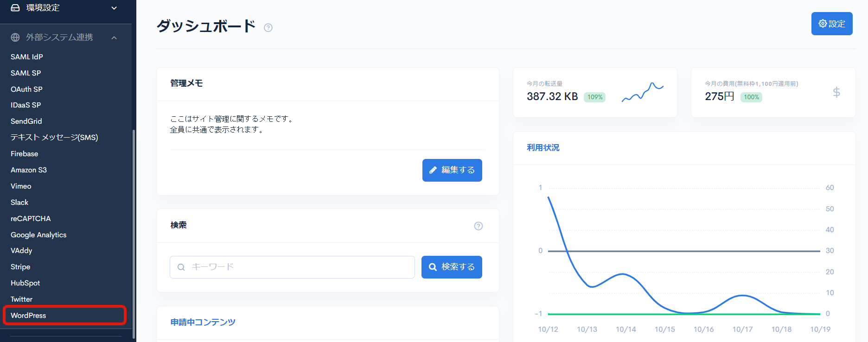
Task: Select Amazon S3 in sidebar
Action: [29, 170]
